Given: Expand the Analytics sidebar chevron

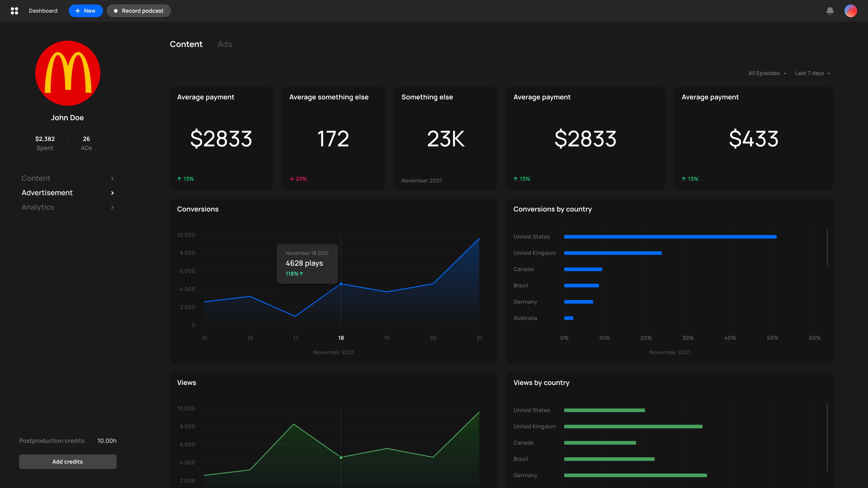Looking at the screenshot, I should (x=113, y=207).
